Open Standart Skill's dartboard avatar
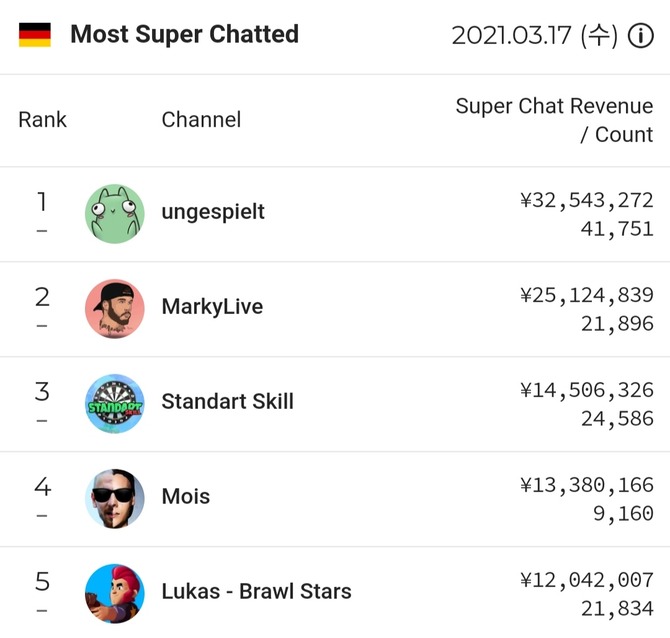Screen dimensions: 670x638 click(x=115, y=403)
